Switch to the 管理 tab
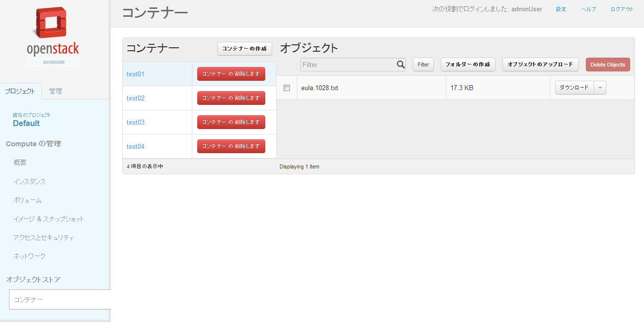 (55, 91)
